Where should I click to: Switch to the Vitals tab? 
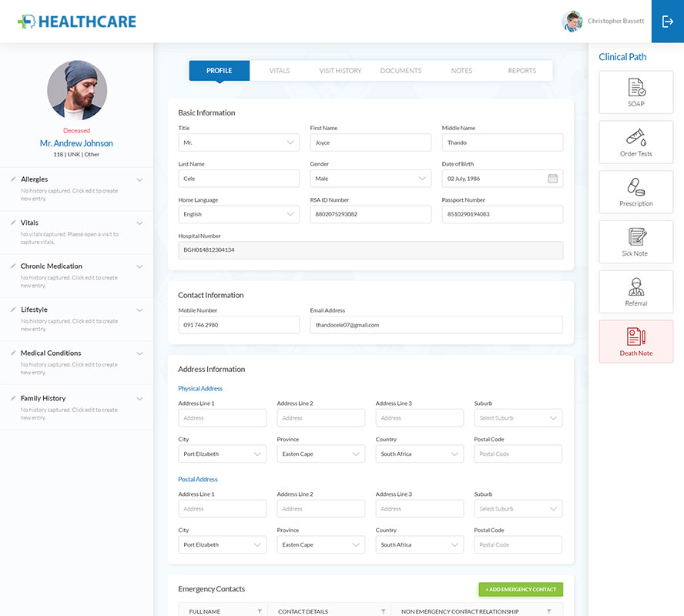280,71
